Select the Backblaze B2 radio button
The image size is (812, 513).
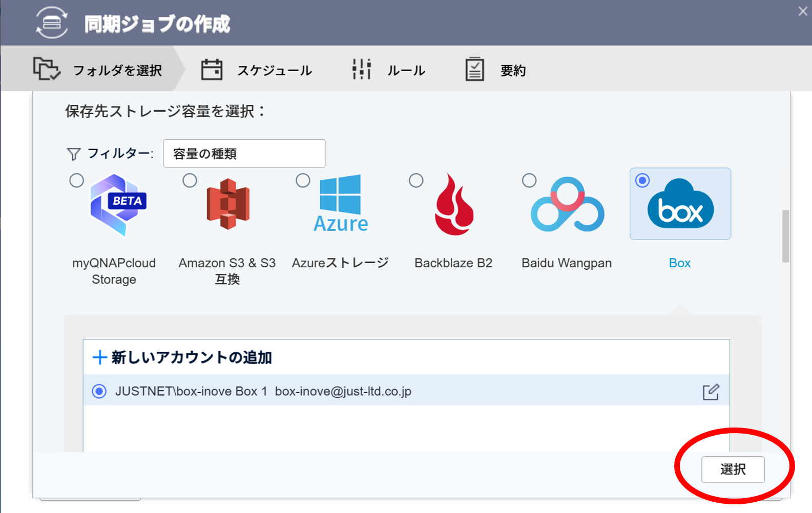tap(417, 180)
